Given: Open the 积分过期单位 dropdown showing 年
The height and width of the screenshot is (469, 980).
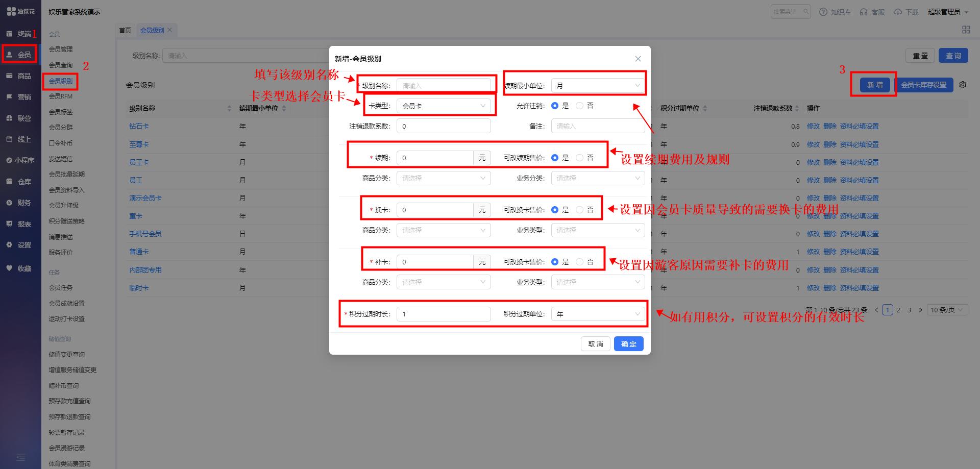Looking at the screenshot, I should [x=598, y=314].
